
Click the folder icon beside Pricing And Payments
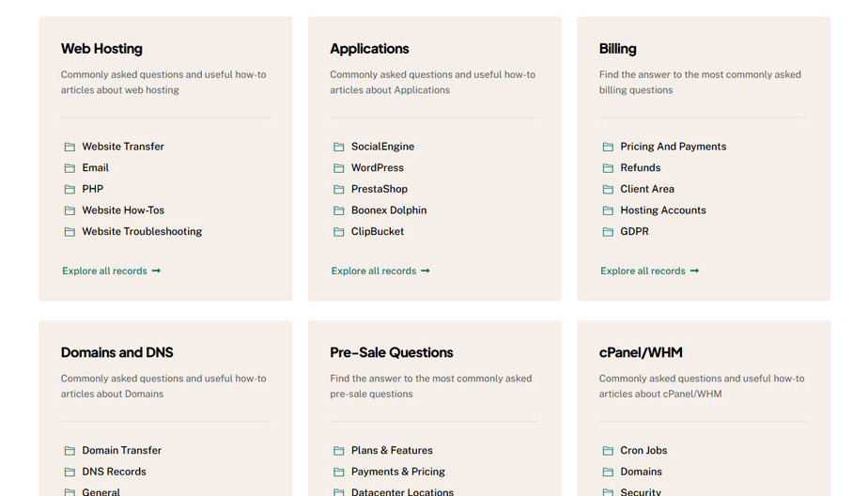click(x=608, y=147)
